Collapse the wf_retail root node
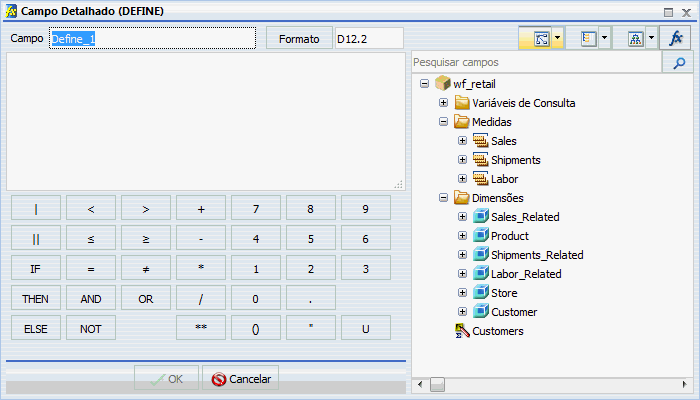700x400 pixels. [425, 83]
